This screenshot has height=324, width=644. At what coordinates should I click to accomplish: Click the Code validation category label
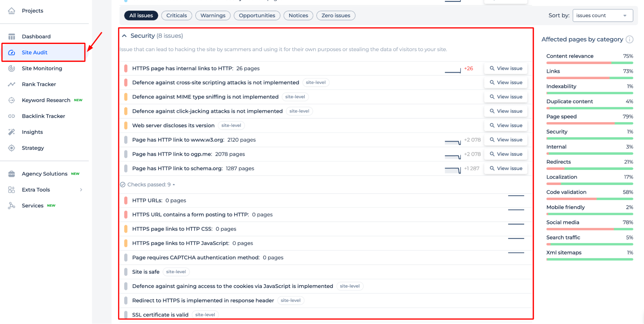(566, 192)
